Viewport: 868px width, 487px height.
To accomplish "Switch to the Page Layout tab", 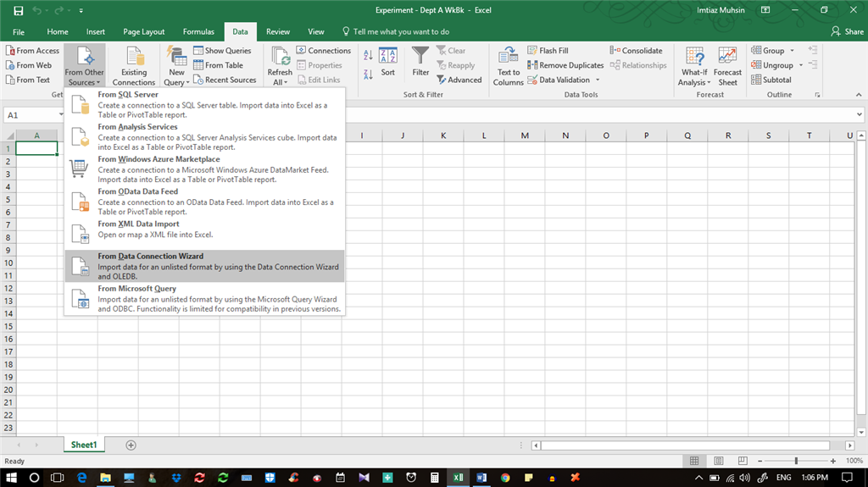I will (144, 32).
